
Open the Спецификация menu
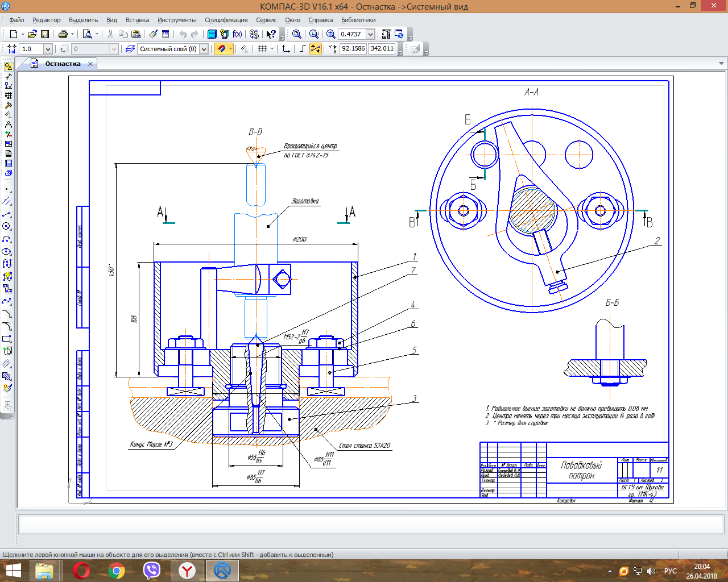tap(226, 20)
